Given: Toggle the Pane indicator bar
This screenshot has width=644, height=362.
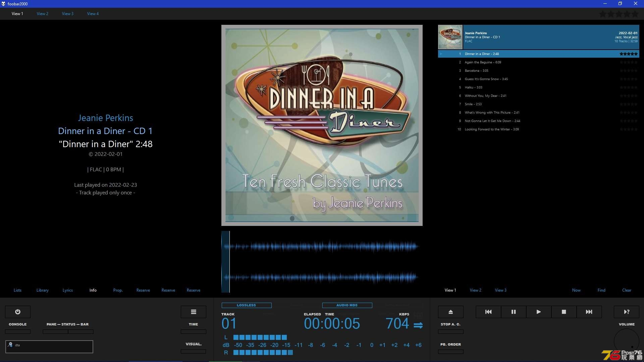Looking at the screenshot, I should tap(55, 332).
